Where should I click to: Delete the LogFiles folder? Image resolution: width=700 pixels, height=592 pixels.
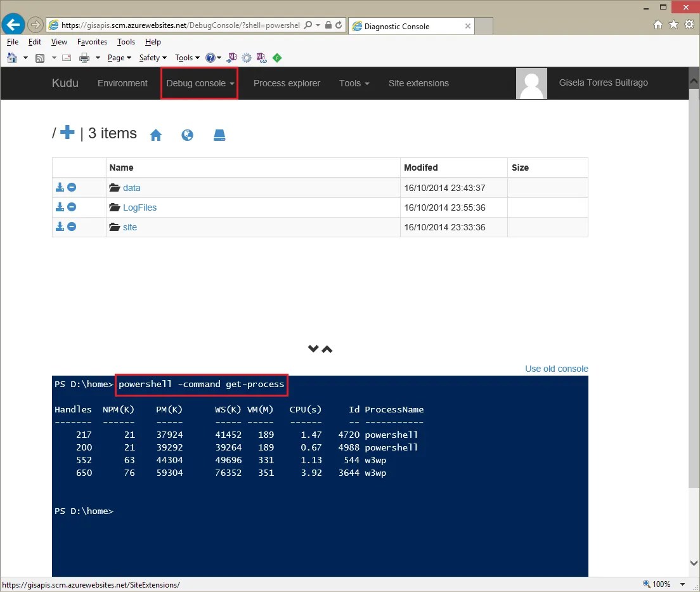tap(72, 207)
